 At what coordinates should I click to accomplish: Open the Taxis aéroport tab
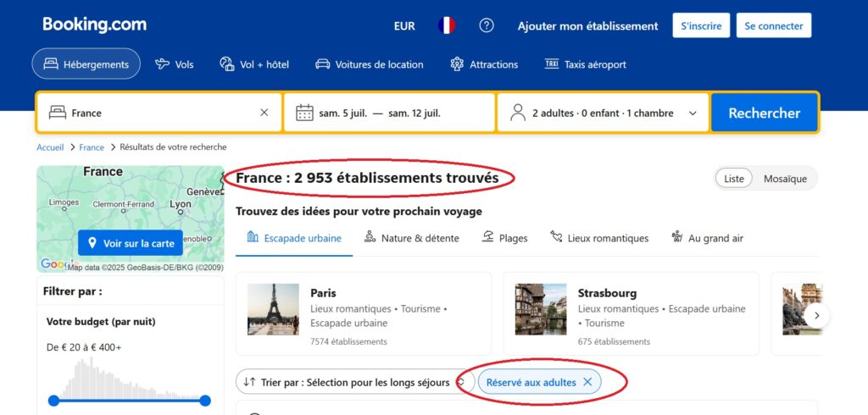point(585,64)
